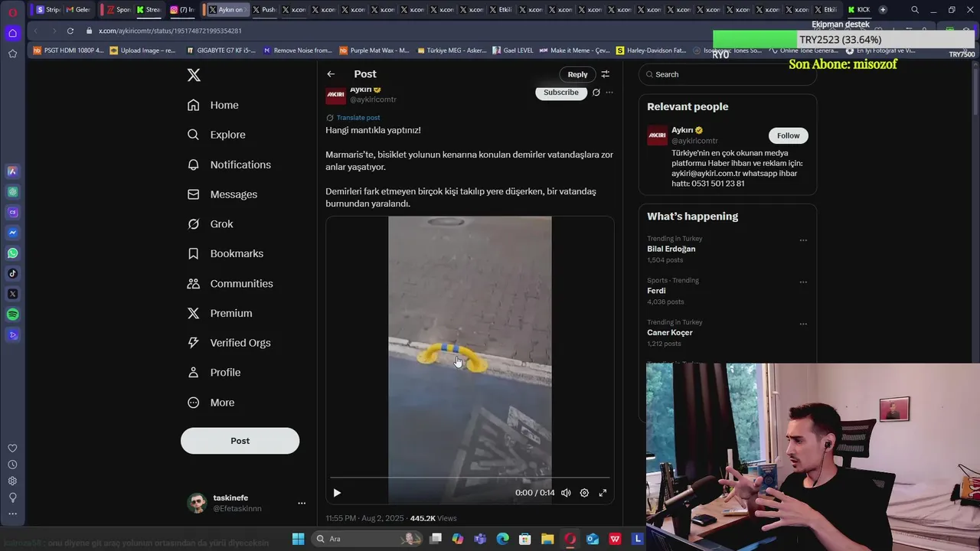Image resolution: width=980 pixels, height=551 pixels.
Task: Open video playback settings gear
Action: tap(584, 493)
